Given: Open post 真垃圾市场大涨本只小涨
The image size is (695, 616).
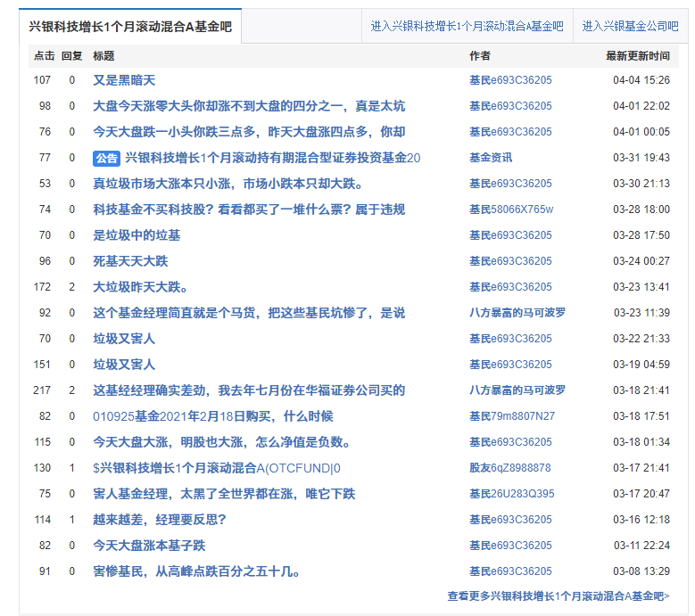Looking at the screenshot, I should tap(228, 184).
